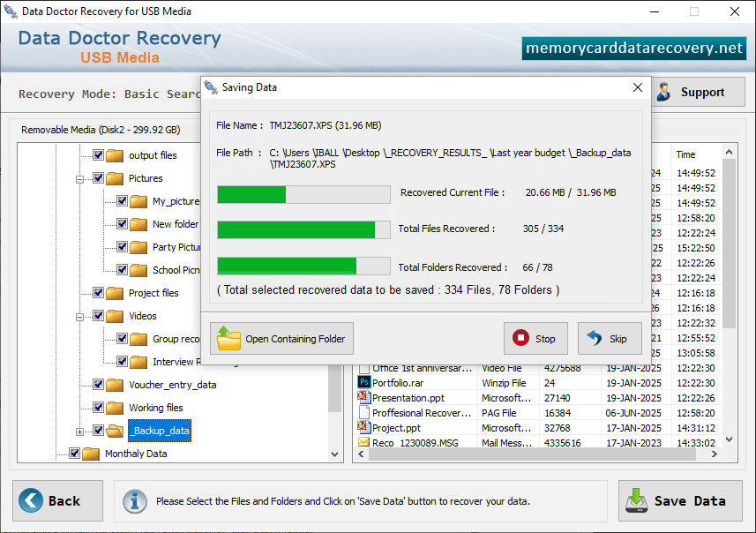Close the Saving Data dialog
The width and height of the screenshot is (756, 533).
coord(638,87)
